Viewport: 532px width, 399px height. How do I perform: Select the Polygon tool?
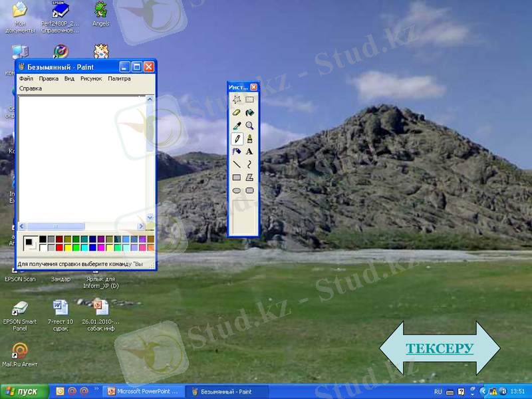pyautogui.click(x=249, y=176)
